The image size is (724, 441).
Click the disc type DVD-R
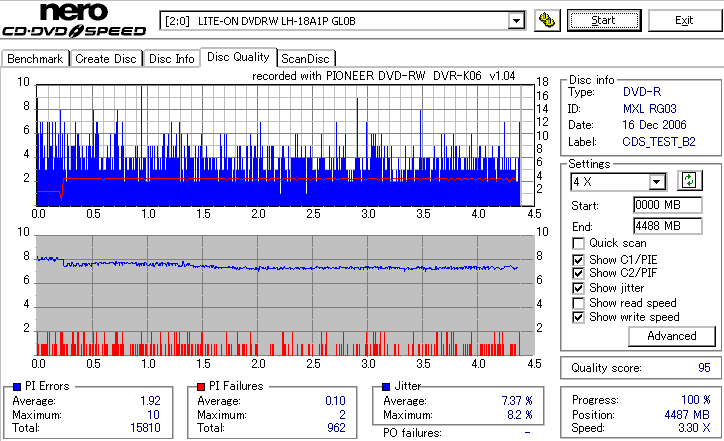click(x=642, y=92)
